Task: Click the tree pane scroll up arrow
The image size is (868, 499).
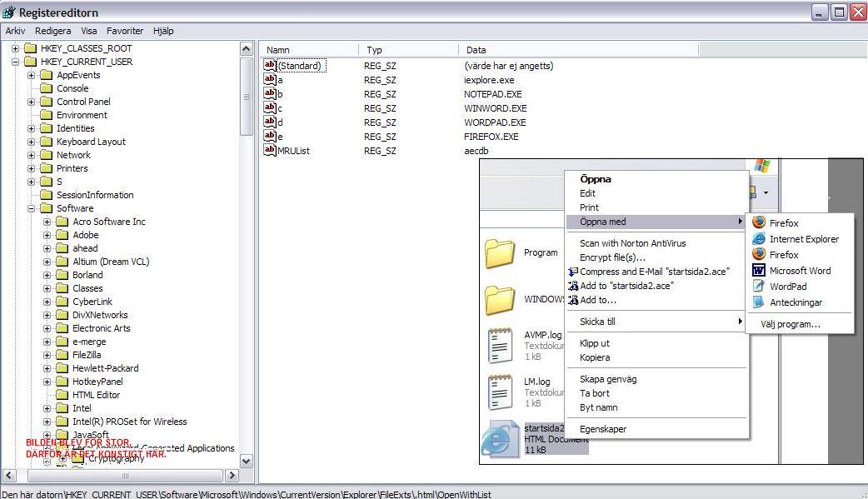Action: (247, 49)
